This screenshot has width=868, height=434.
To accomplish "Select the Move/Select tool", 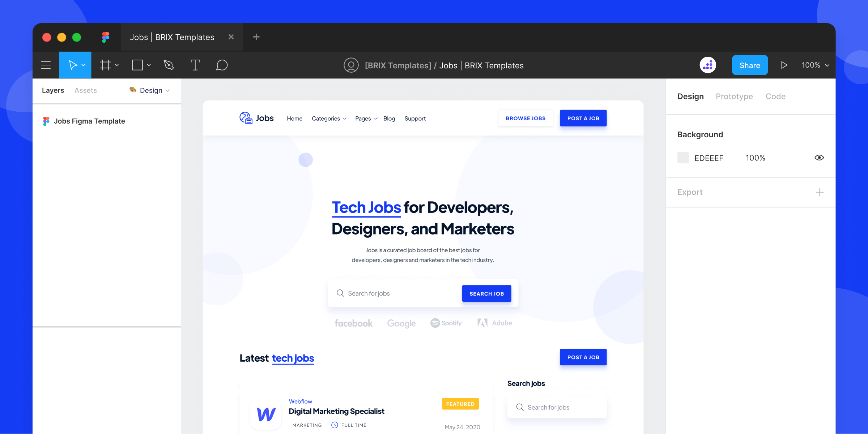I will pyautogui.click(x=75, y=65).
